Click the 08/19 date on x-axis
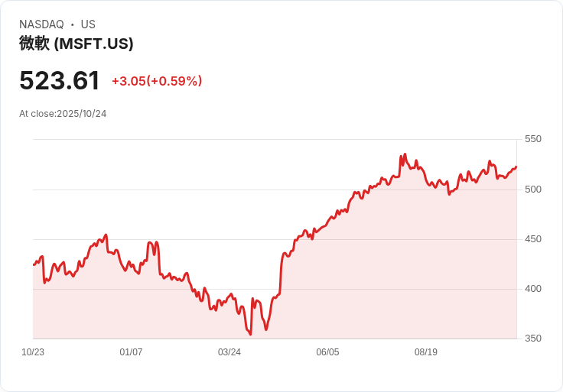The width and height of the screenshot is (563, 392). (426, 352)
